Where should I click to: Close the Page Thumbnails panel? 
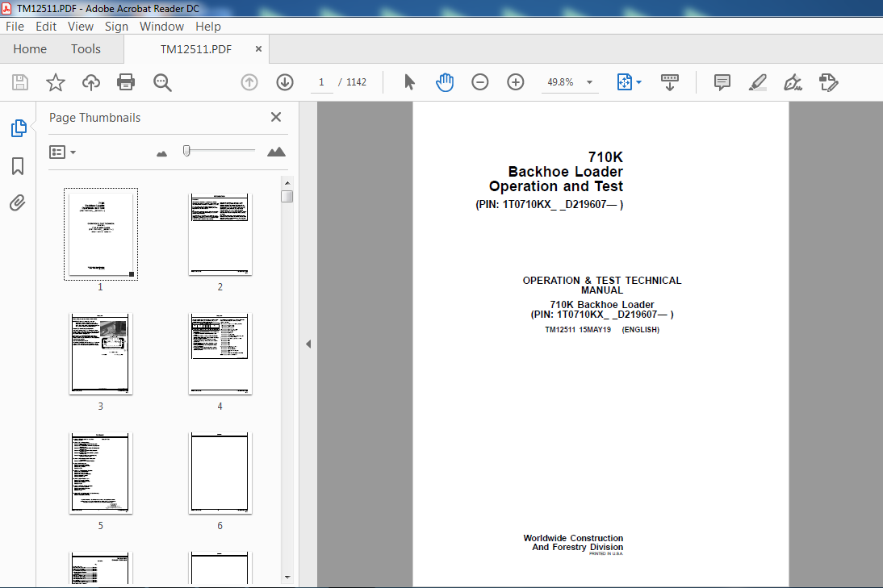[276, 117]
